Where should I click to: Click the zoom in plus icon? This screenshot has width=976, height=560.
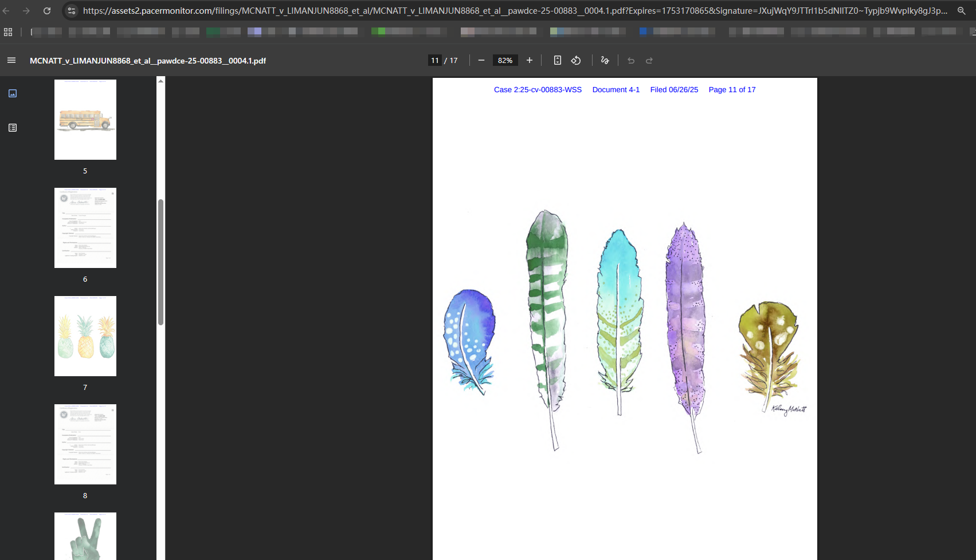[530, 61]
